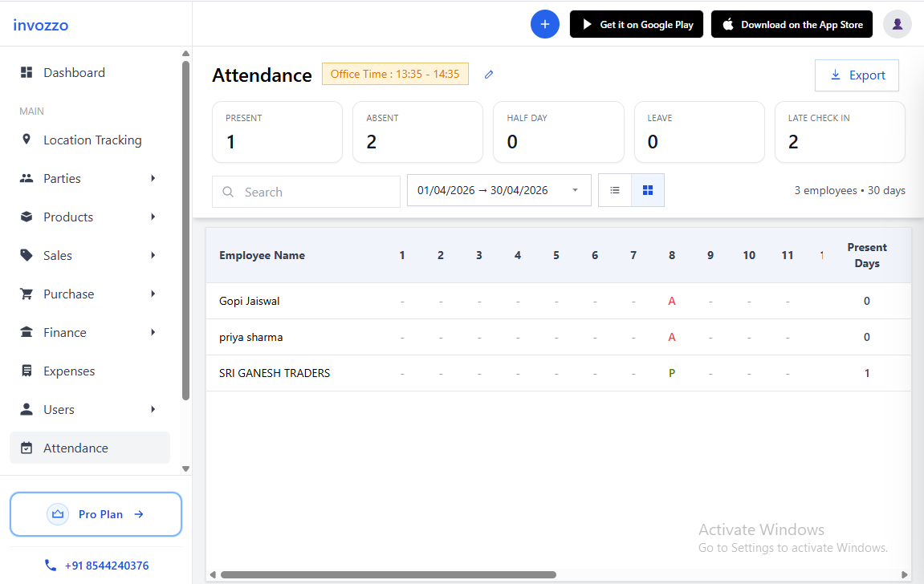Open the Dashboard from the sidebar
The image size is (924, 584).
click(x=74, y=72)
